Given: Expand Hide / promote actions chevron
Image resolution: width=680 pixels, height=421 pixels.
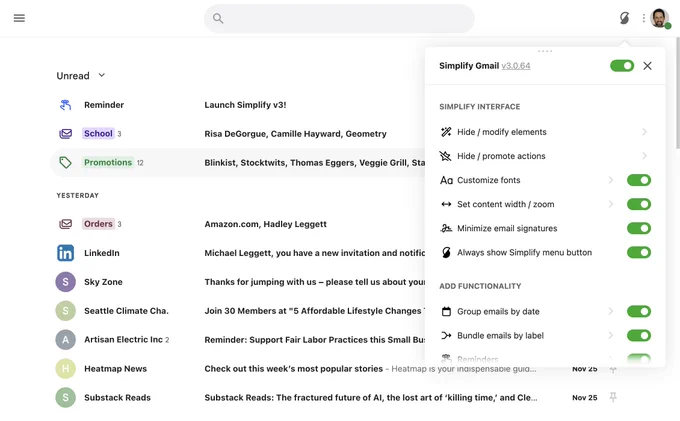Looking at the screenshot, I should (x=644, y=156).
